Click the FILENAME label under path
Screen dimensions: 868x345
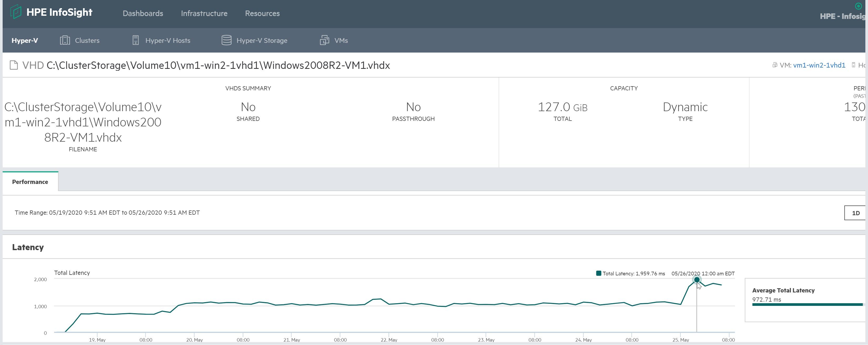(x=83, y=149)
